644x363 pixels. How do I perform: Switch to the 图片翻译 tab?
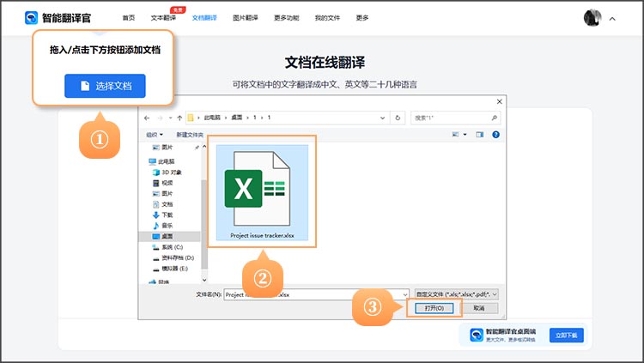point(245,17)
